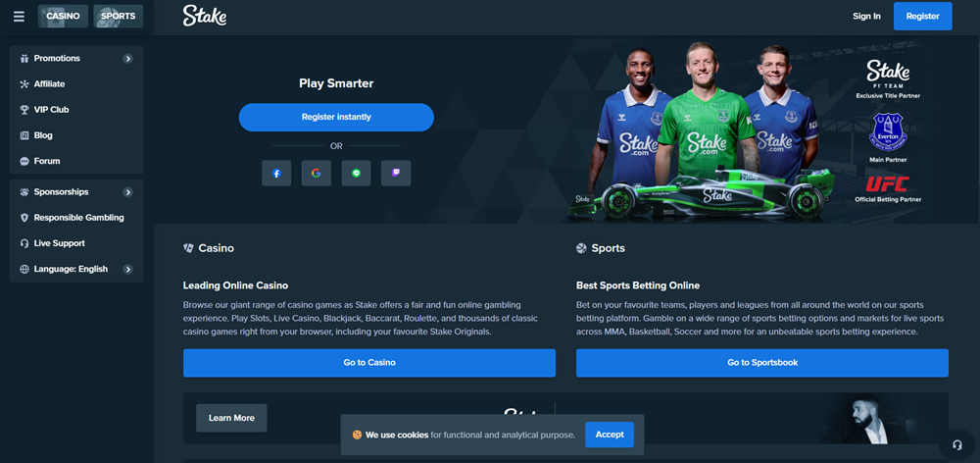980x463 pixels.
Task: Switch to the Casino tab
Action: point(63,17)
